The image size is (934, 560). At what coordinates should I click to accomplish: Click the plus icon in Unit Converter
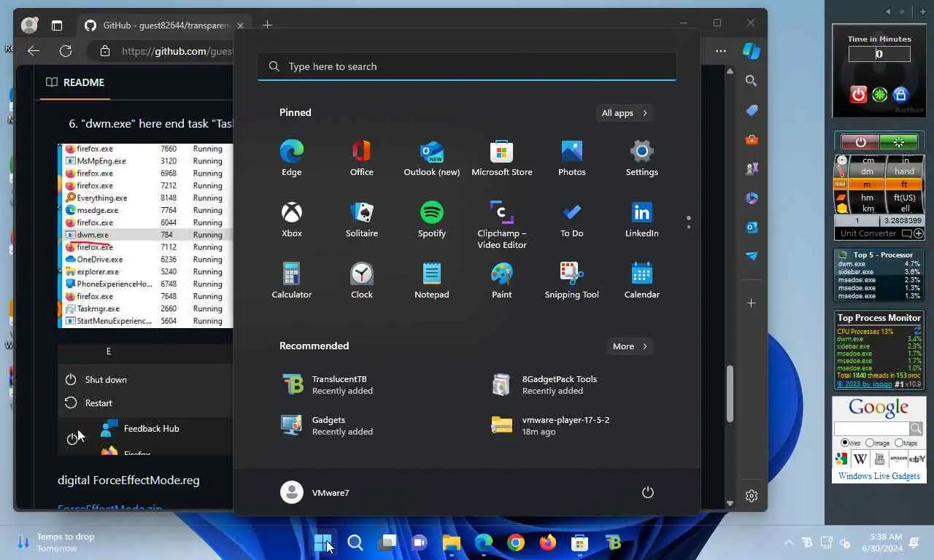[x=919, y=234]
